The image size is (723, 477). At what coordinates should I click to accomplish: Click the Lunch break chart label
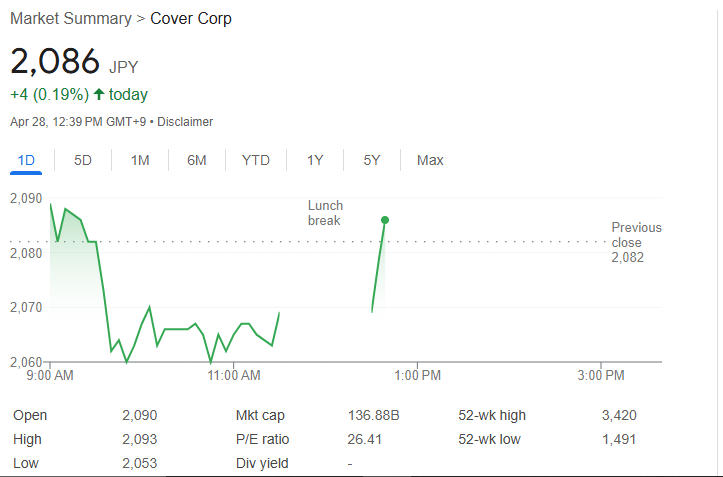[x=325, y=213]
